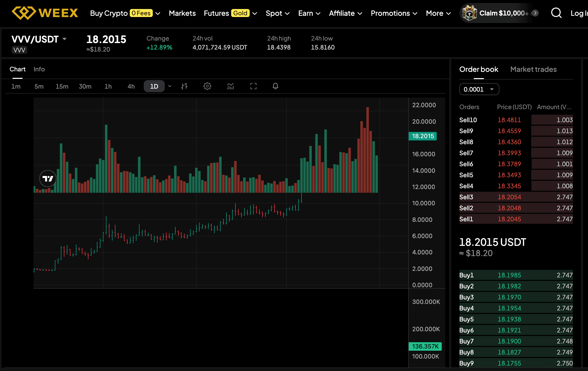Click the +12.89% change value
588x371 pixels.
coord(159,47)
